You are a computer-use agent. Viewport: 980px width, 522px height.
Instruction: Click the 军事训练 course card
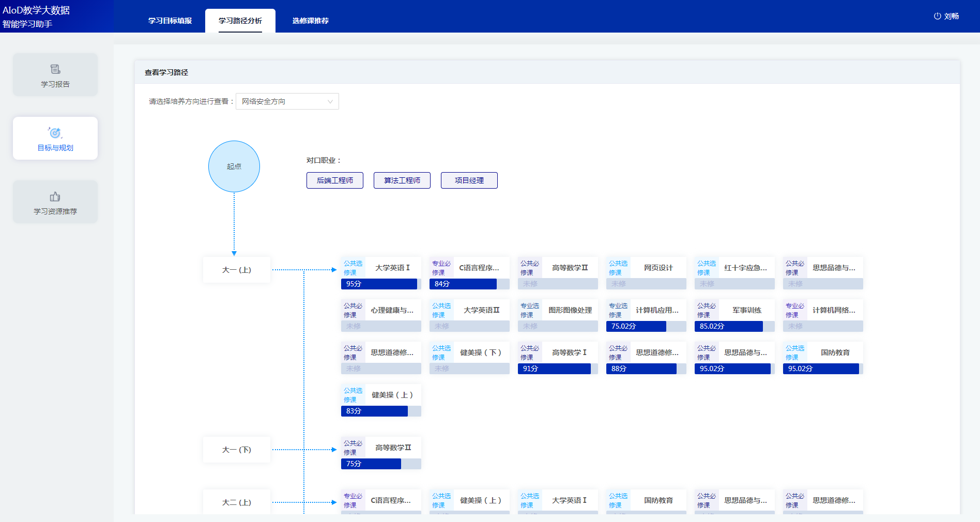point(734,310)
